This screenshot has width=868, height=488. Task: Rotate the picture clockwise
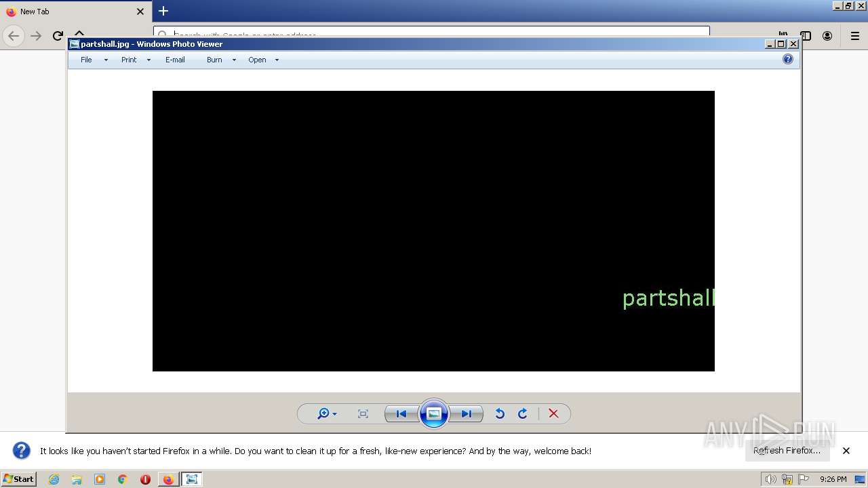pos(523,413)
